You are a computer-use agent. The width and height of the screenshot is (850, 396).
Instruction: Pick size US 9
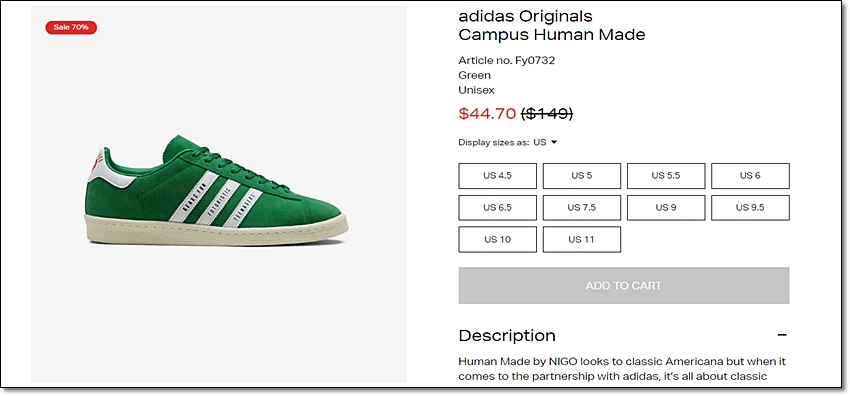[x=666, y=207]
